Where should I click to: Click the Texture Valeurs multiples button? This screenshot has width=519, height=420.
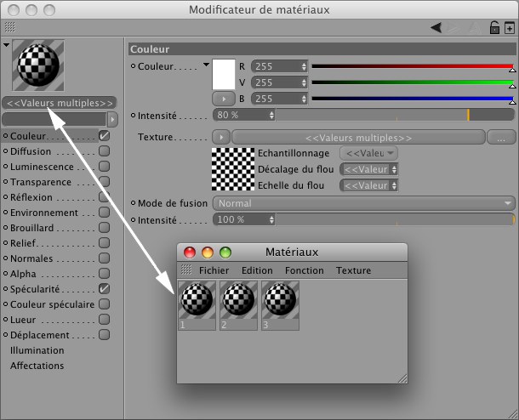click(358, 137)
